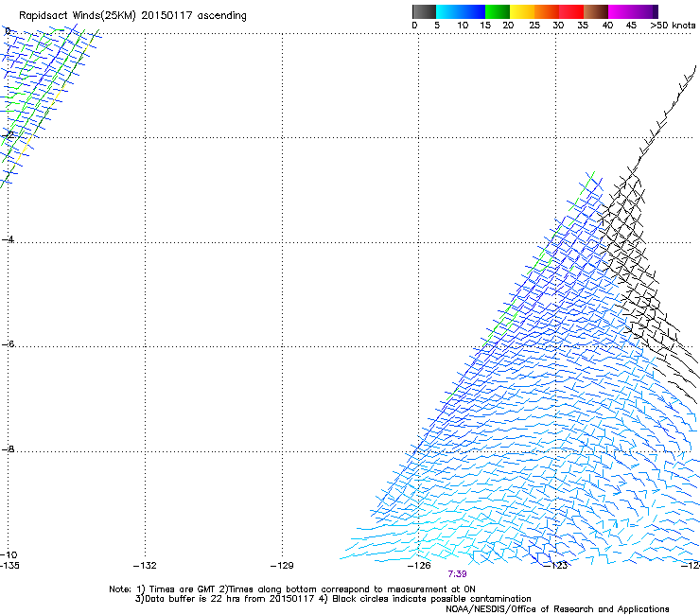Click the yellow 20-25 knots color swatch
This screenshot has width=700, height=615.
[522, 11]
